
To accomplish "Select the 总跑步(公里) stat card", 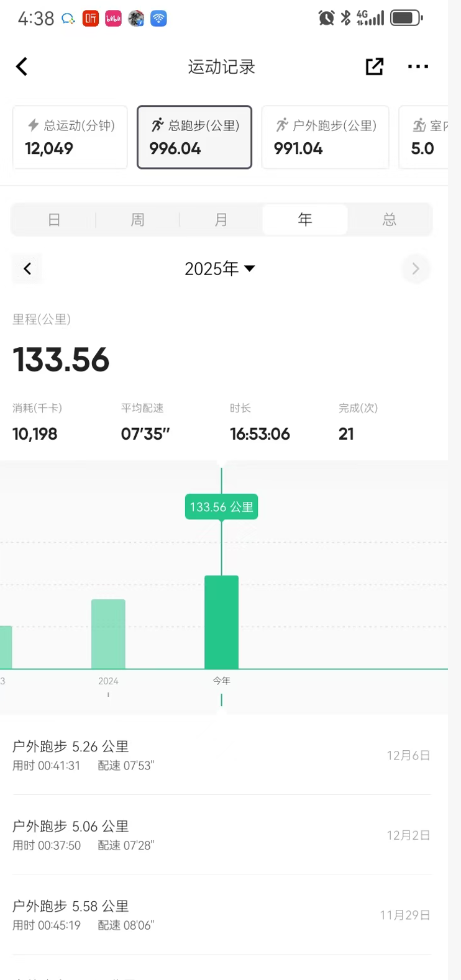I will coord(194,137).
